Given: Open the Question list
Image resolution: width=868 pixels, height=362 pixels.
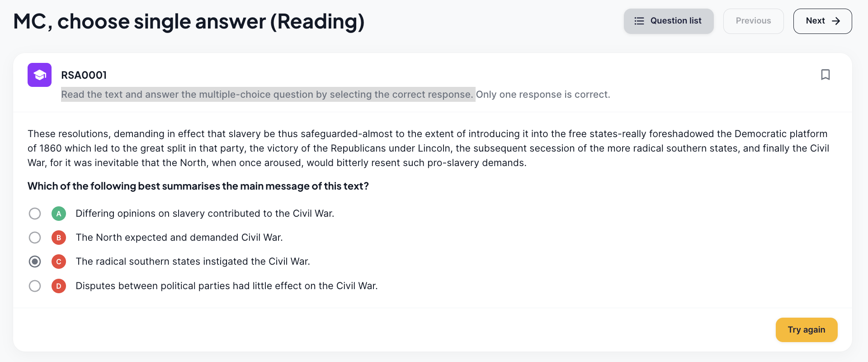Looking at the screenshot, I should pyautogui.click(x=669, y=21).
